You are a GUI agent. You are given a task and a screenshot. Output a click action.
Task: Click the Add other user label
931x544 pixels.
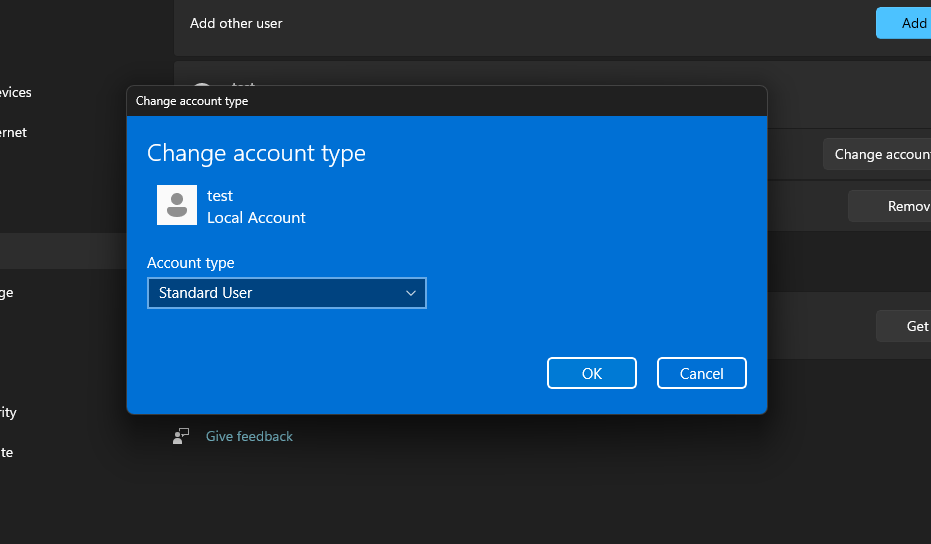[236, 23]
